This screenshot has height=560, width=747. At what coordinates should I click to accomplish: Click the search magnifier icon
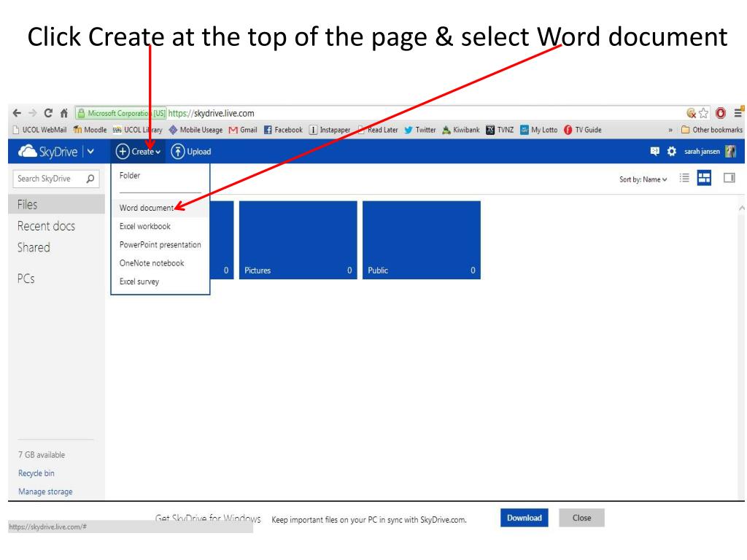pos(90,179)
